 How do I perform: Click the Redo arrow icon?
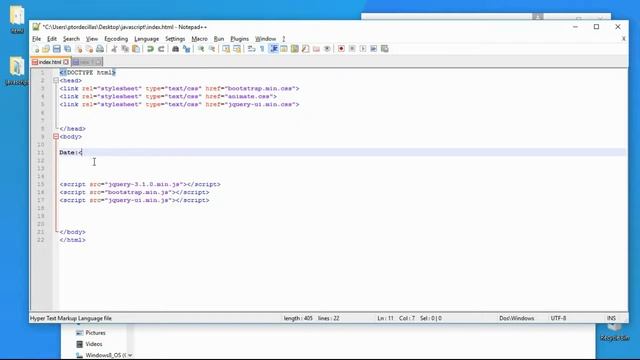click(161, 49)
